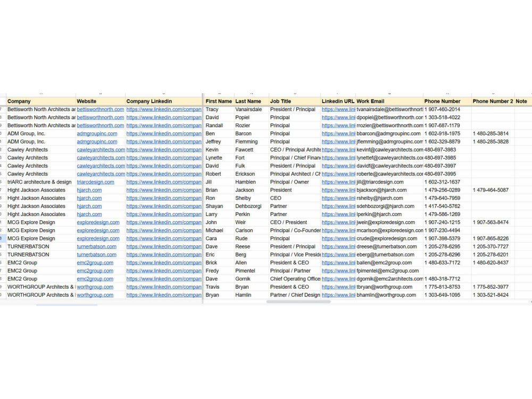Image resolution: width=532 pixels, height=399 pixels.
Task: Select email lperkin@hjarch.com cell
Action: coord(389,214)
